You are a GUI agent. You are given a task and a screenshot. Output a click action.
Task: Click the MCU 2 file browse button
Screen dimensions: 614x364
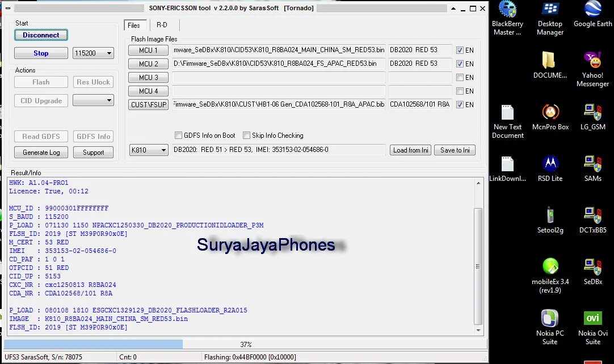[149, 64]
